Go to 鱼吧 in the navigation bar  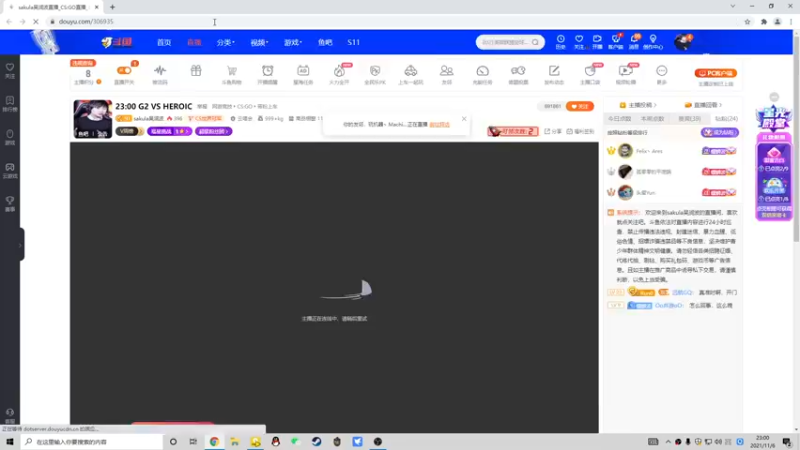tap(325, 42)
